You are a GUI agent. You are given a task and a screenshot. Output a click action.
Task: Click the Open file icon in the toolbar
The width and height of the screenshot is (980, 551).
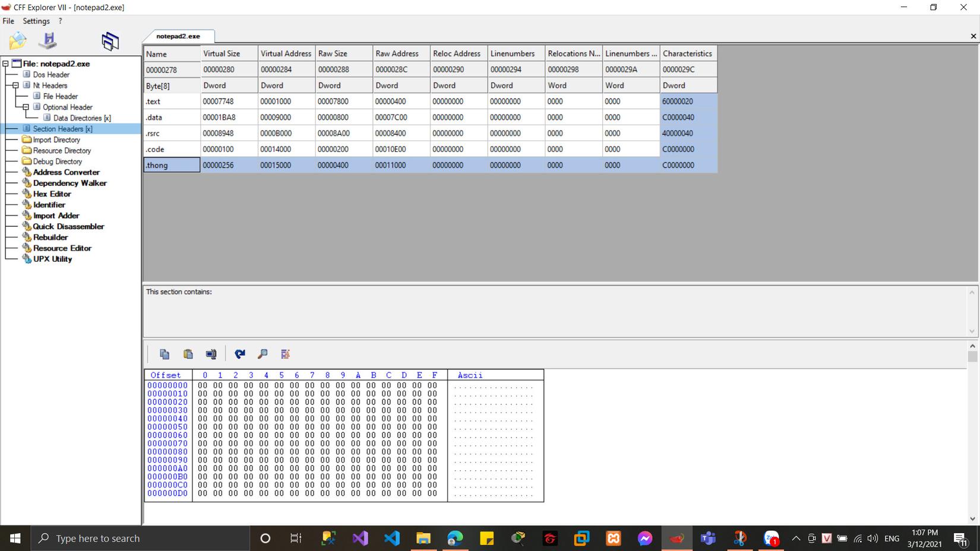(18, 40)
